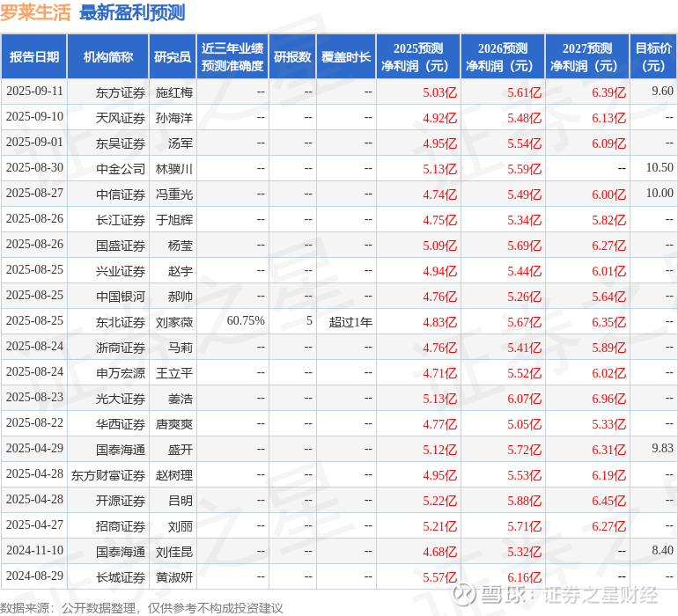
Task: Click date cell 2025-04-29
Action: coord(34,448)
